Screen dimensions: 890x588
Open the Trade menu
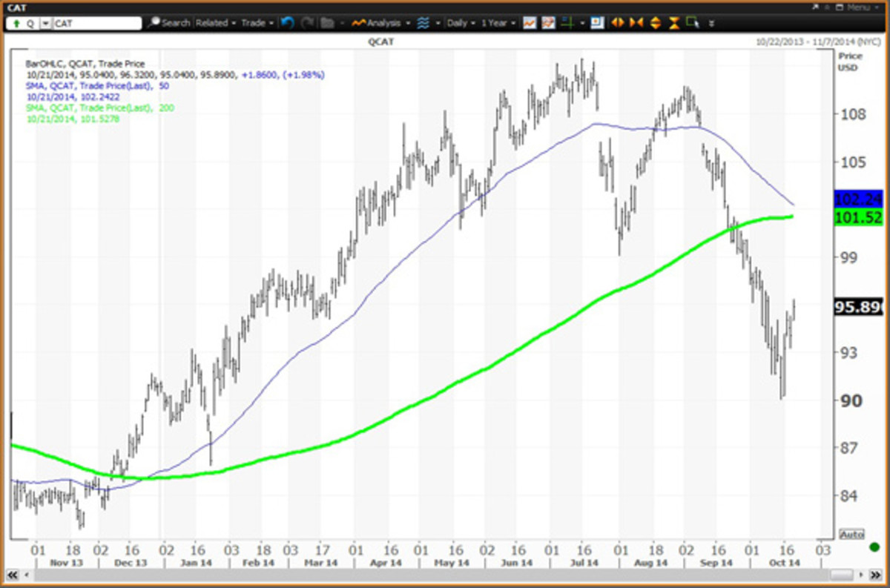click(x=257, y=23)
